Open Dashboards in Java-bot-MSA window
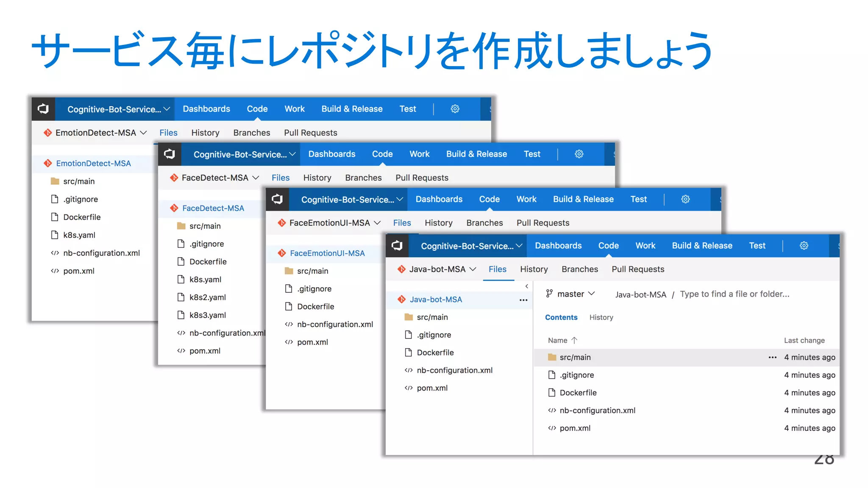 tap(558, 246)
